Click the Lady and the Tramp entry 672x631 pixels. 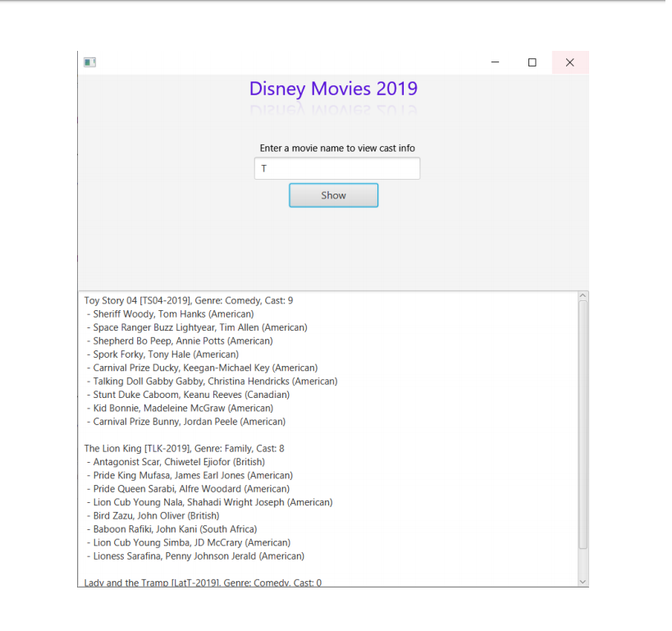[202, 582]
